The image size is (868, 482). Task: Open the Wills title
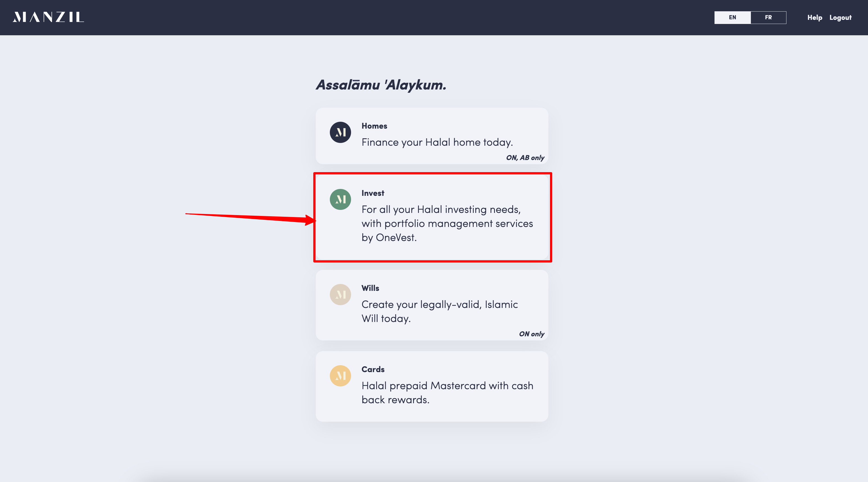(x=370, y=288)
